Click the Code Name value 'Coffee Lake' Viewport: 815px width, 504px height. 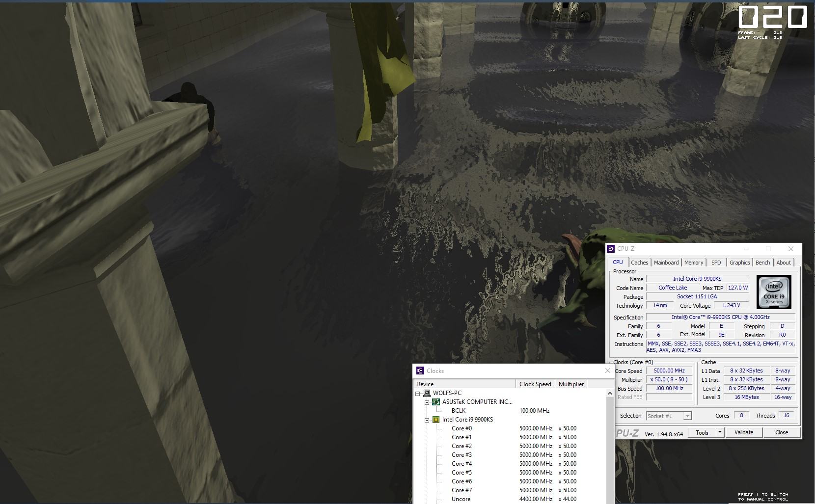pyautogui.click(x=673, y=288)
